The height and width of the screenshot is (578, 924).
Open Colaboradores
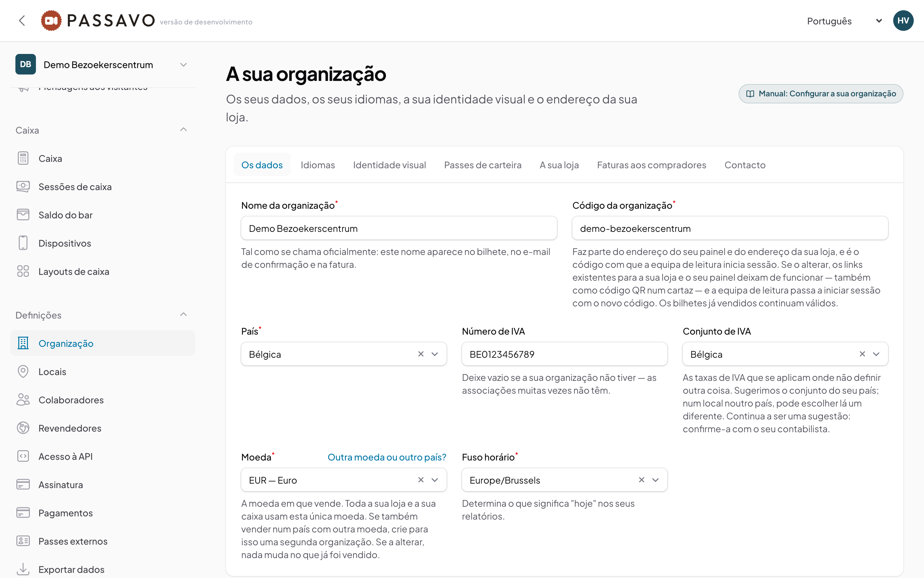pyautogui.click(x=102, y=400)
